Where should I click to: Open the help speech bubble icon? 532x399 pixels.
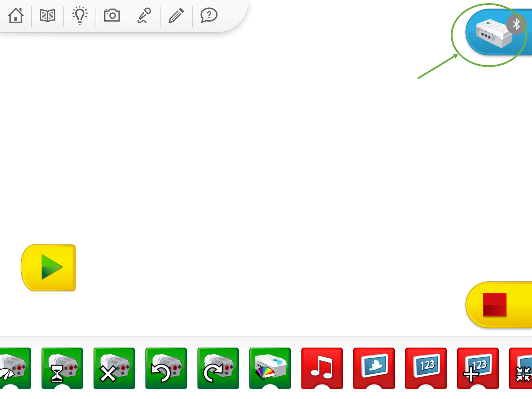pyautogui.click(x=209, y=16)
